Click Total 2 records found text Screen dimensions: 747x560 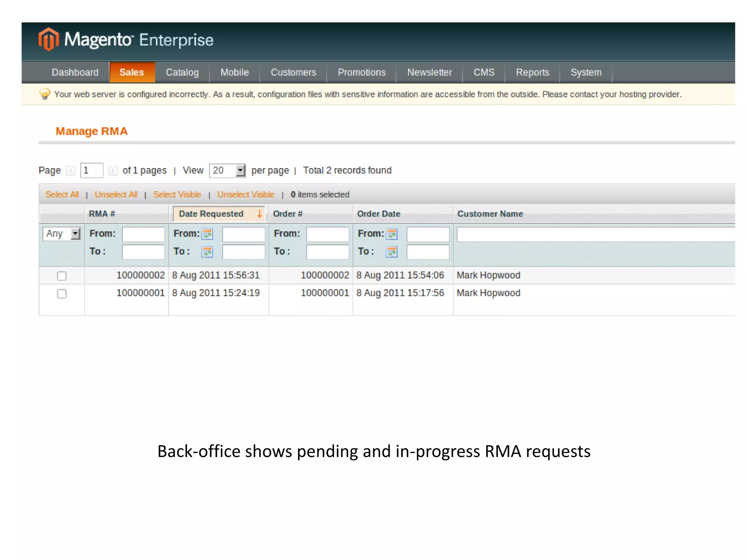click(x=347, y=170)
